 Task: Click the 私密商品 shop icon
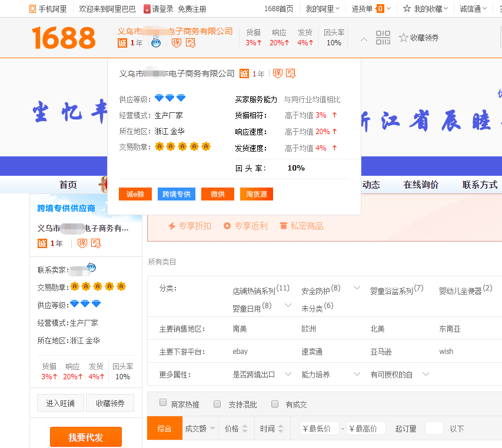(x=283, y=226)
